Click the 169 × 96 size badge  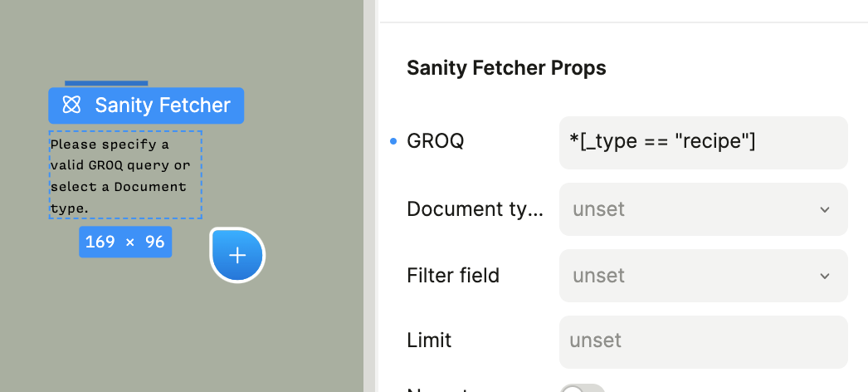coord(125,242)
